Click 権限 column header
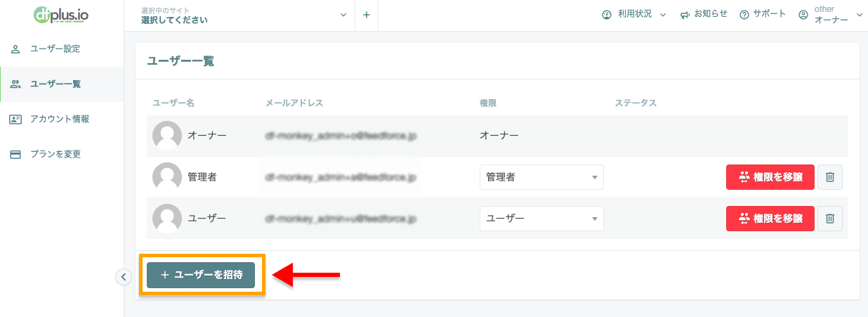The image size is (868, 317). [x=488, y=103]
